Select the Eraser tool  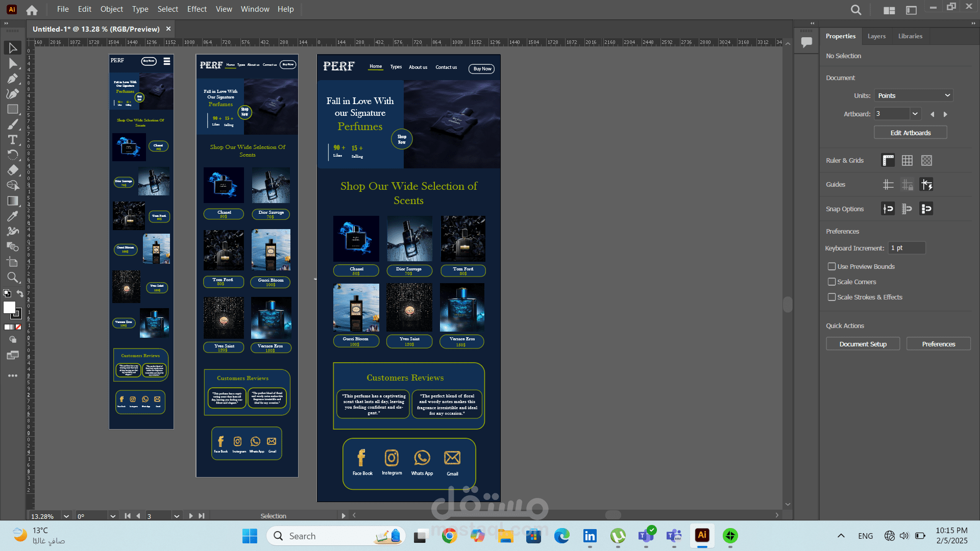tap(13, 170)
